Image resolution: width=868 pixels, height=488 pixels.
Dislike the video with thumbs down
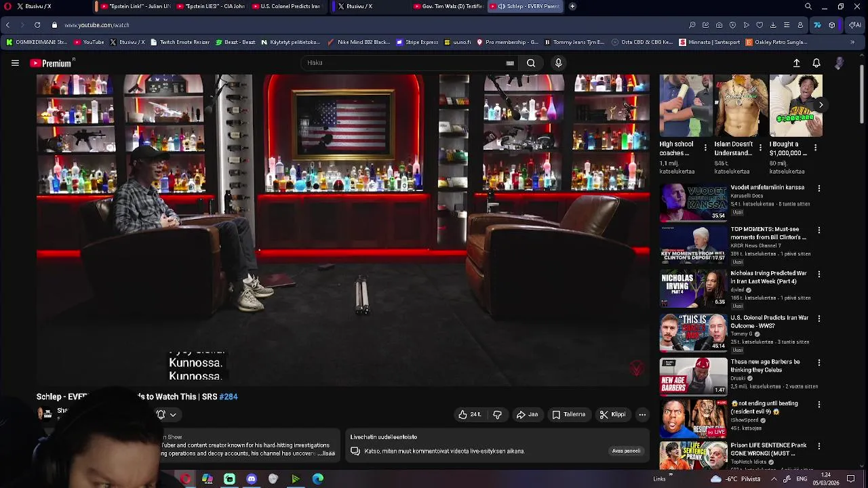click(x=497, y=414)
